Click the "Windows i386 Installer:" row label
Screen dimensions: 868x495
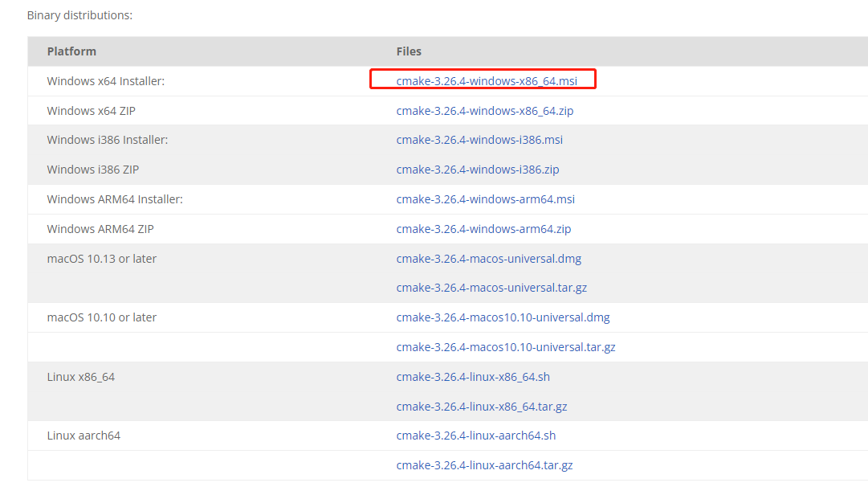point(108,140)
